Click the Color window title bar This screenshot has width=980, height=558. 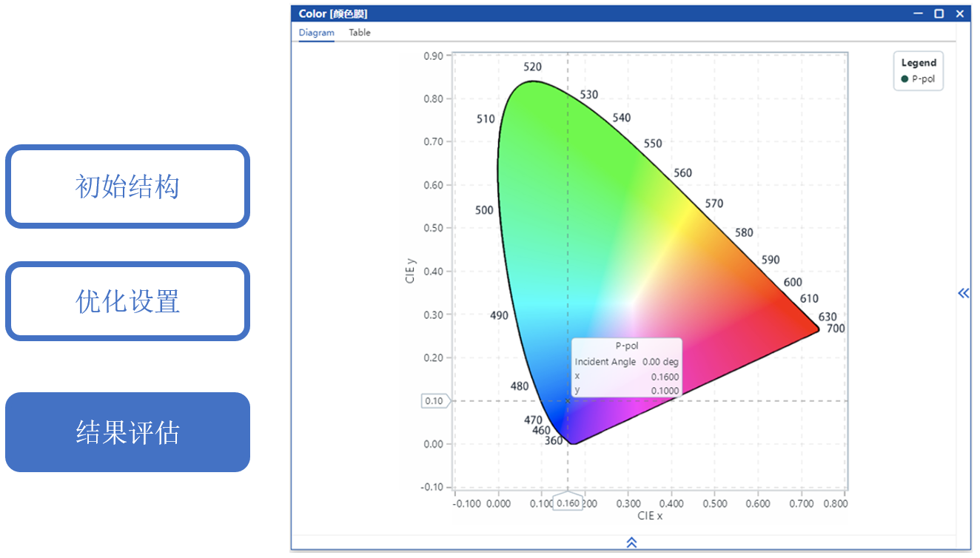pyautogui.click(x=592, y=13)
